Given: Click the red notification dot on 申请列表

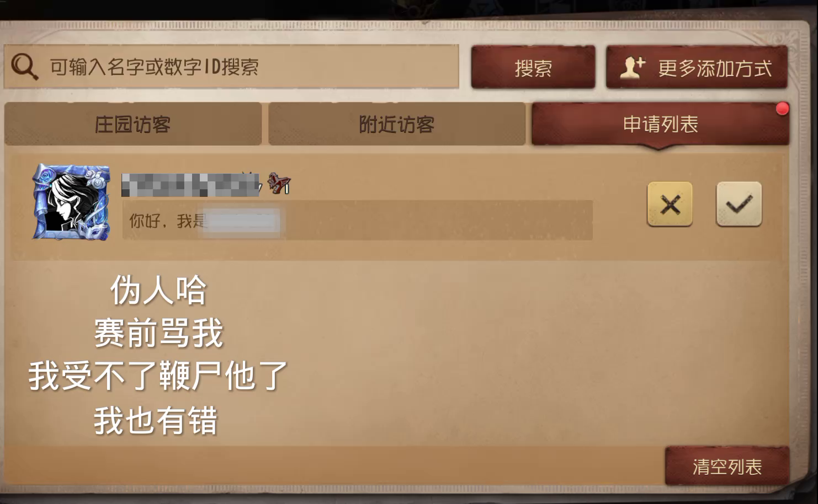Looking at the screenshot, I should (782, 109).
